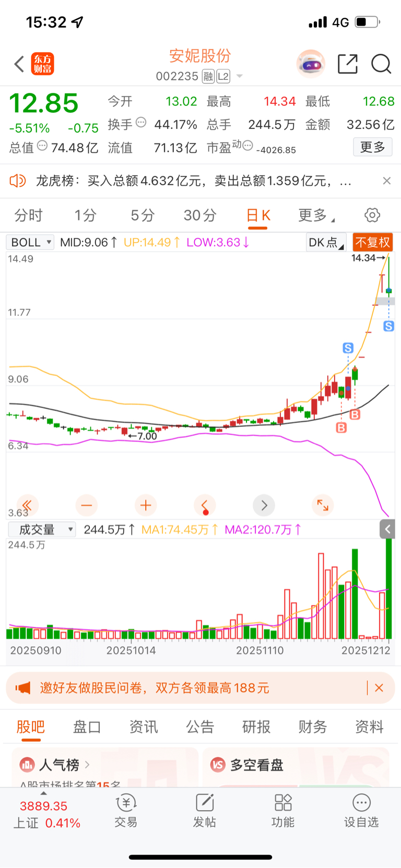Expand 更多 chart period options
This screenshot has width=401, height=868.
[x=316, y=215]
